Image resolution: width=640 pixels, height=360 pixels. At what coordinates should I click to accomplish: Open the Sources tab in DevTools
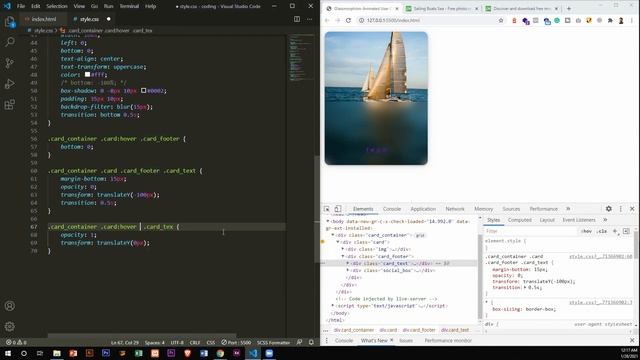[511, 209]
